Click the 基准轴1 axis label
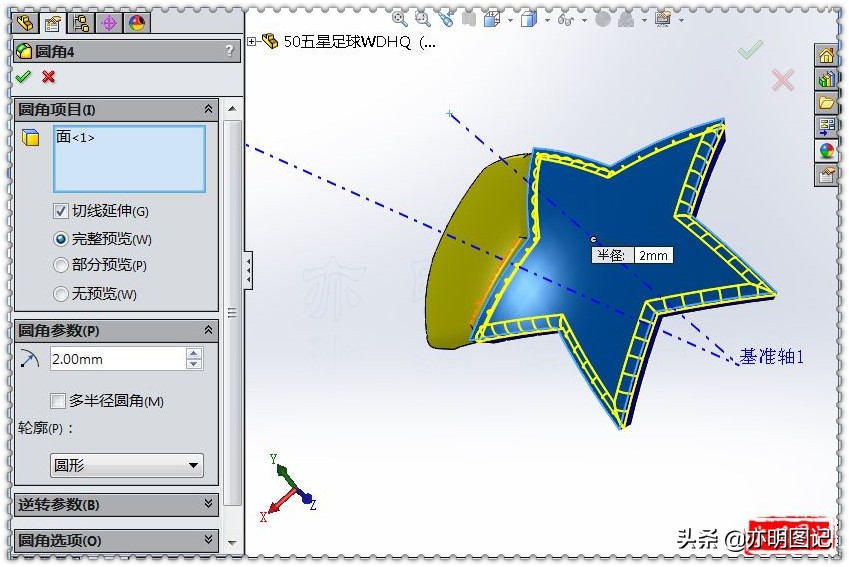 coord(772,356)
